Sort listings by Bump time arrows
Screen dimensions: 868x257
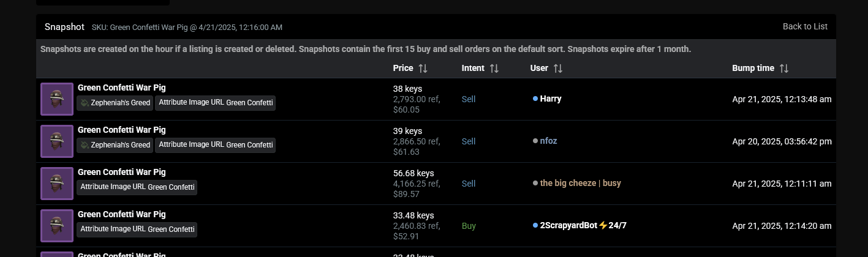(x=783, y=69)
